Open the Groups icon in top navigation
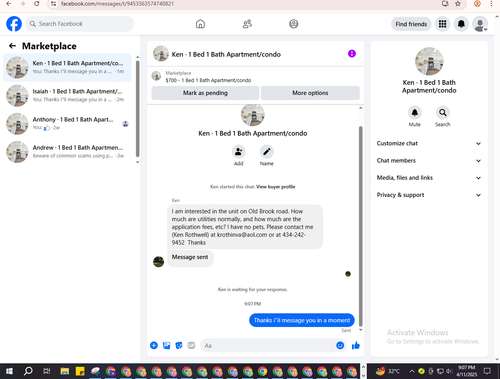This screenshot has width=500, height=379. tap(294, 24)
